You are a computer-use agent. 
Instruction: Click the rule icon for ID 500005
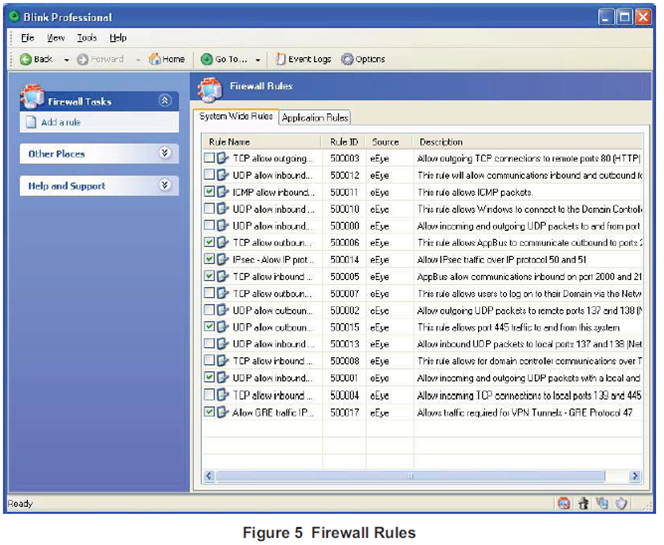tap(222, 276)
